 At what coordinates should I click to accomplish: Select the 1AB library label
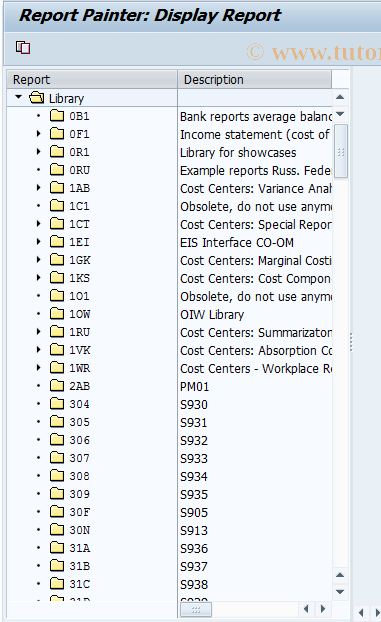click(x=79, y=188)
